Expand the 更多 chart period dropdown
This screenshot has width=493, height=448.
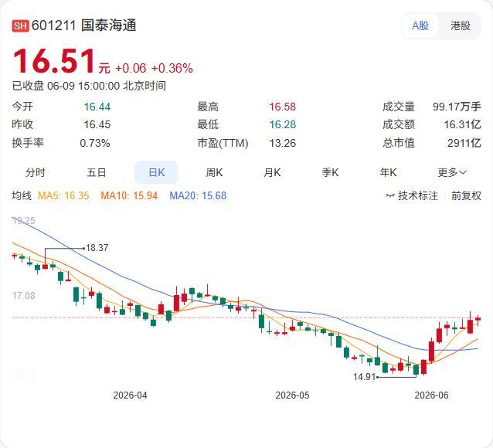point(452,172)
